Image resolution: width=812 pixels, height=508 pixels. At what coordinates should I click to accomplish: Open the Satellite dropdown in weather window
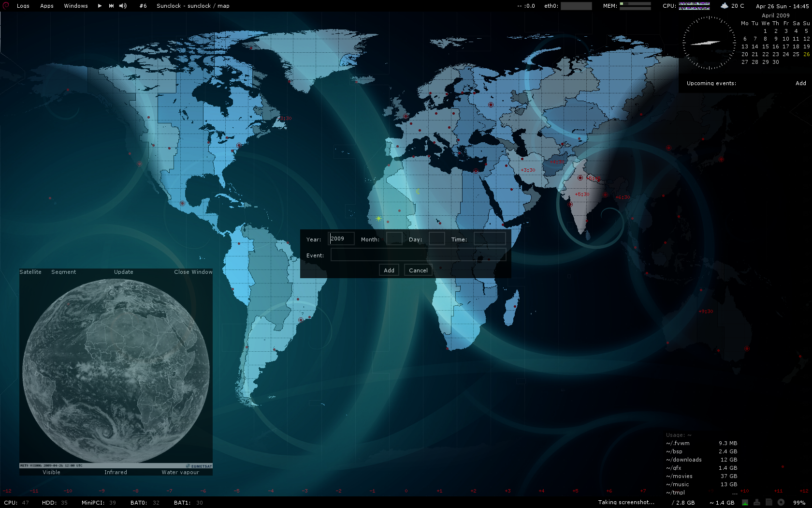(x=30, y=272)
